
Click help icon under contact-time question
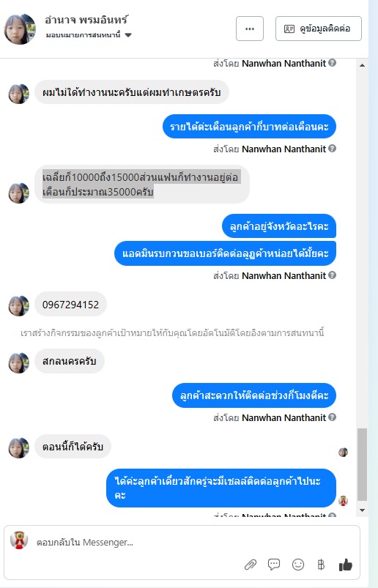click(x=333, y=417)
